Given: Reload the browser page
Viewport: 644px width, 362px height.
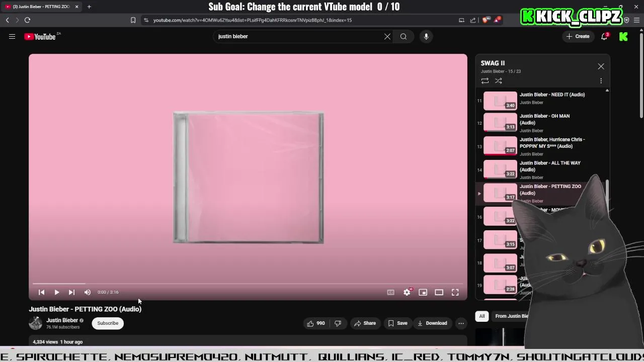Looking at the screenshot, I should 27,20.
